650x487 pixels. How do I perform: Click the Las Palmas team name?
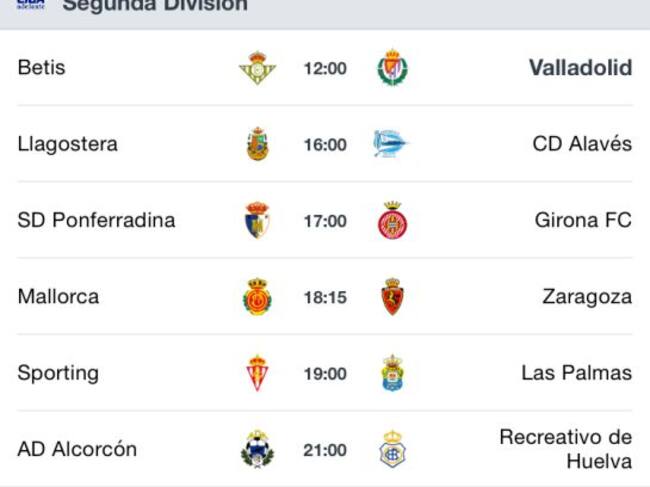(576, 373)
